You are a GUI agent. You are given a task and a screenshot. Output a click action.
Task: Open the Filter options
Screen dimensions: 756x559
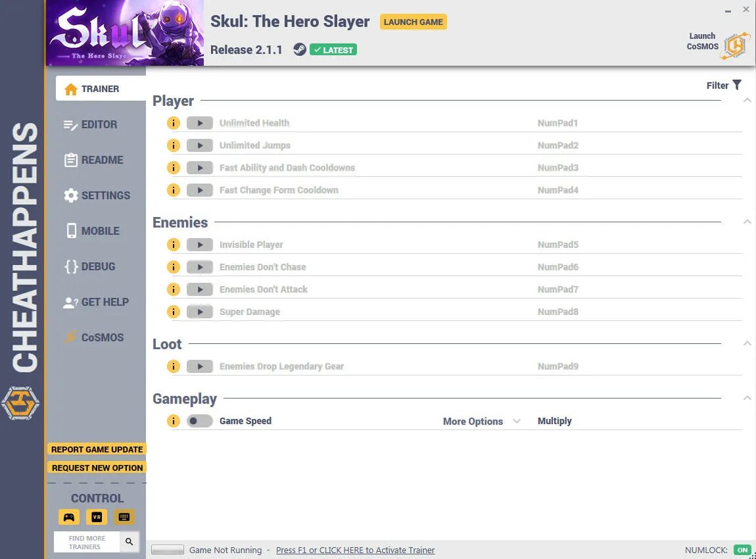[724, 85]
